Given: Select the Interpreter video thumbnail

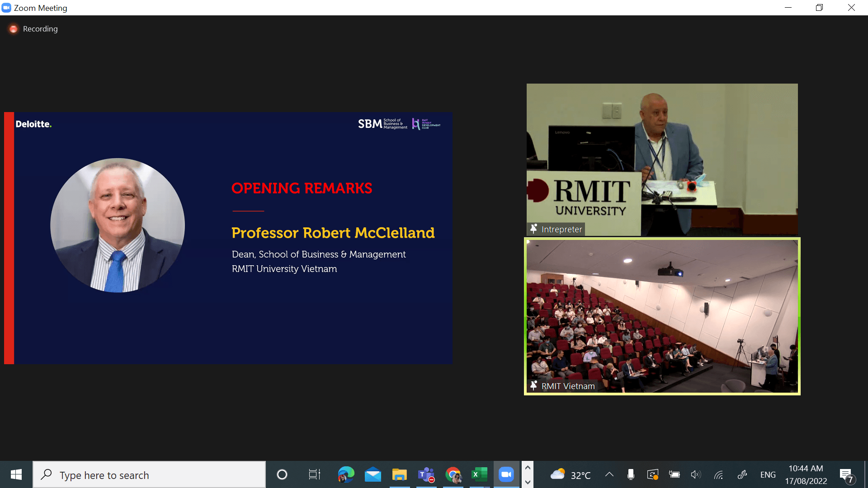Looking at the screenshot, I should 662,160.
